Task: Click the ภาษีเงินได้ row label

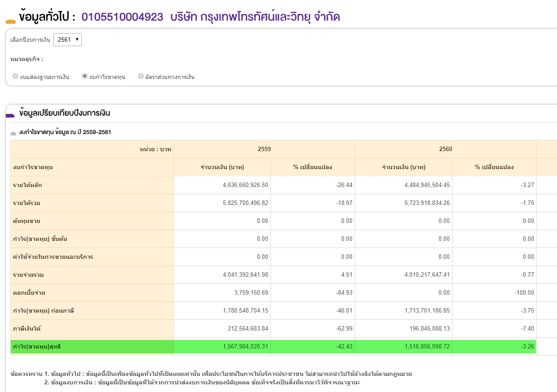Action: [27, 329]
